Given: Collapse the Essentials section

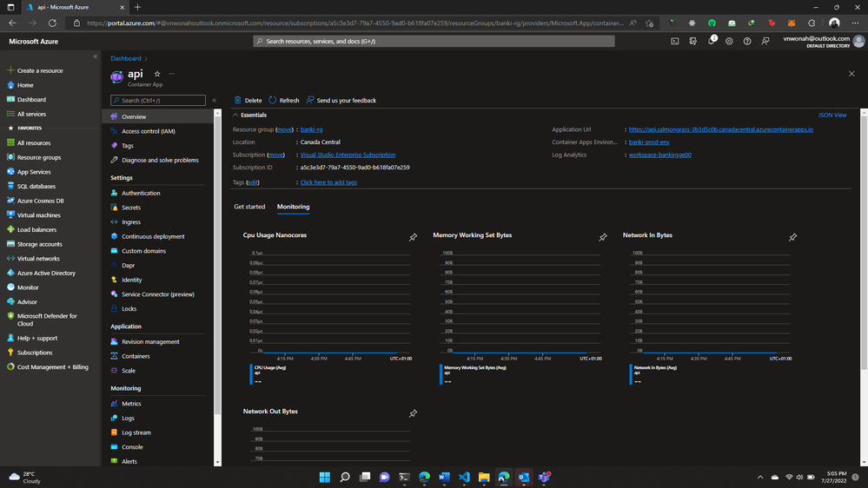Looking at the screenshot, I should (235, 115).
